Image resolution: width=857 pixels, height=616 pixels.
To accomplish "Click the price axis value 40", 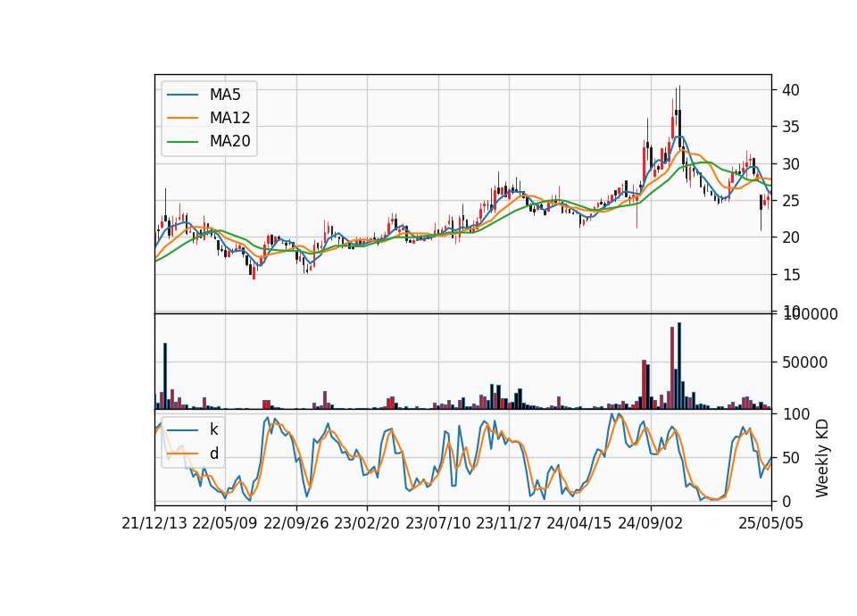I will point(791,90).
